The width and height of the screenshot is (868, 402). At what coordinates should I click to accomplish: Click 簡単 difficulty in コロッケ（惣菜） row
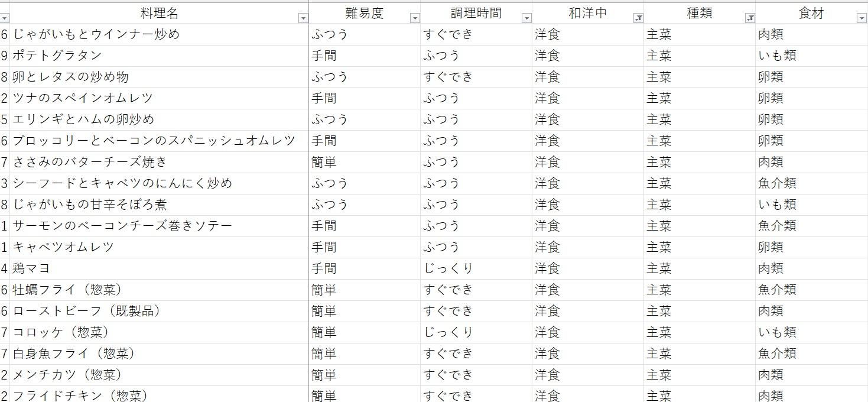[x=324, y=332]
